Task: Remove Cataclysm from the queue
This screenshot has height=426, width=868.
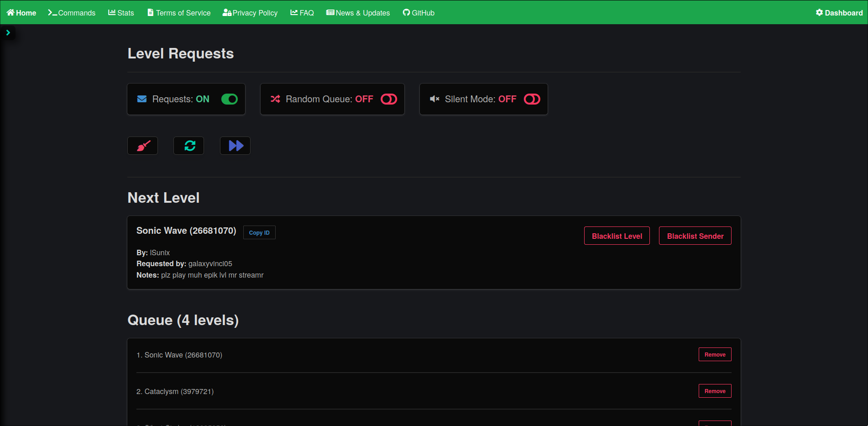Action: [715, 391]
